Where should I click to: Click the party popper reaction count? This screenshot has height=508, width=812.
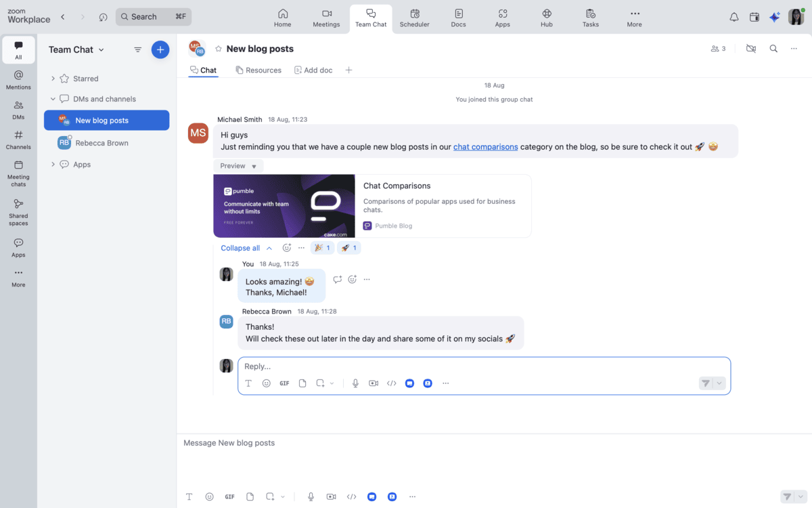322,247
